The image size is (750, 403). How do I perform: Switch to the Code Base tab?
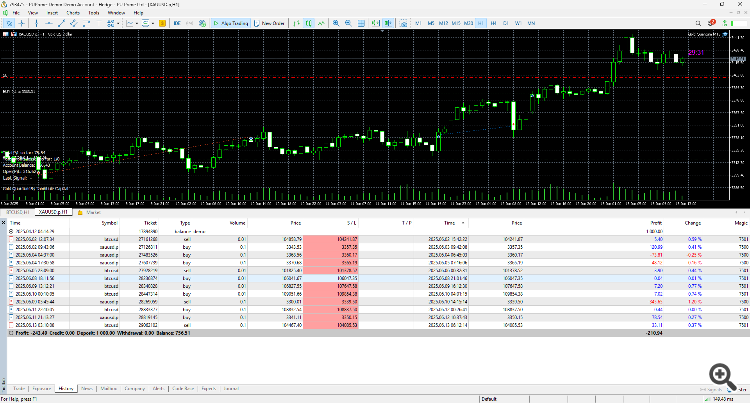point(183,389)
